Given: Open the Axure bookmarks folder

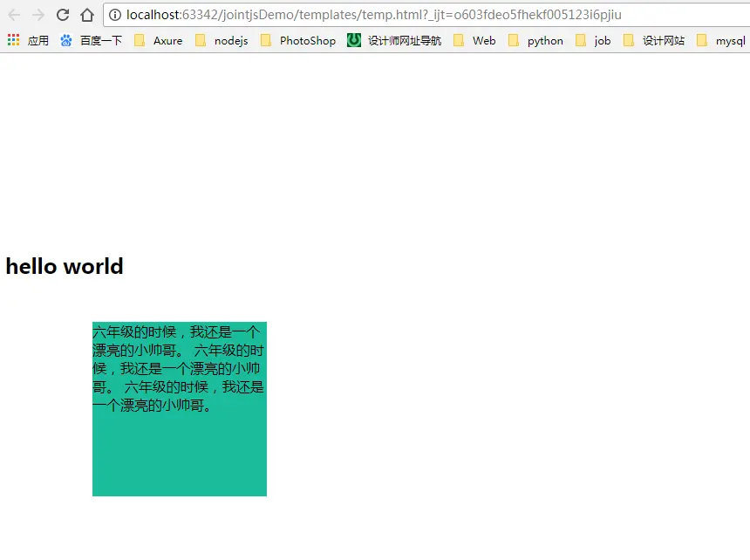Looking at the screenshot, I should coord(159,41).
